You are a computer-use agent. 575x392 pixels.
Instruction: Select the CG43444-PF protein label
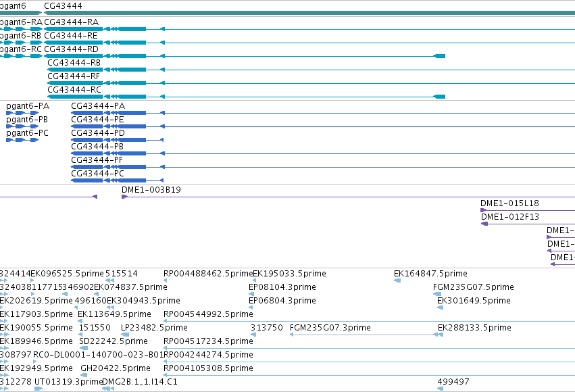97,160
